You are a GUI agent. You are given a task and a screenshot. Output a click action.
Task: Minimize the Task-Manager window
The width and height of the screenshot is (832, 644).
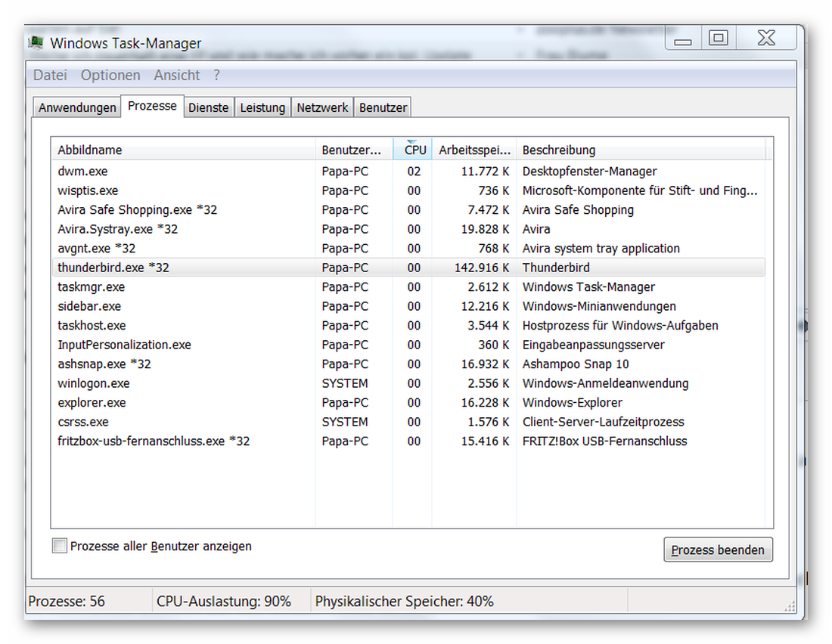click(x=683, y=39)
